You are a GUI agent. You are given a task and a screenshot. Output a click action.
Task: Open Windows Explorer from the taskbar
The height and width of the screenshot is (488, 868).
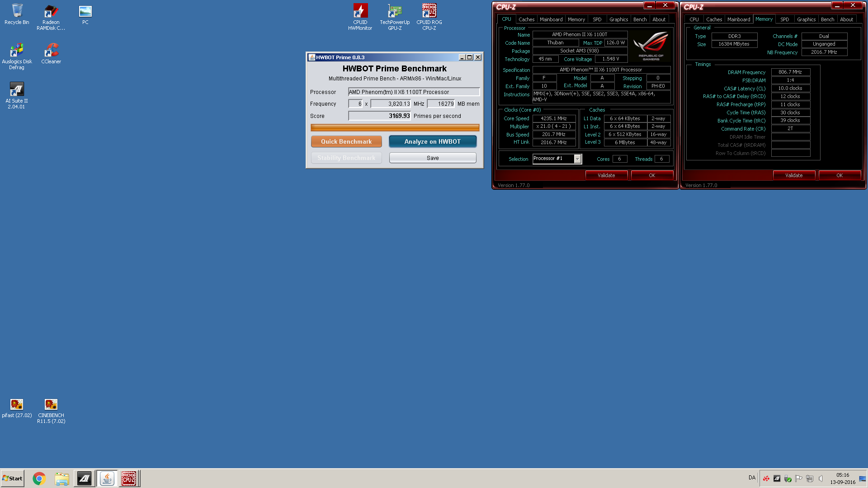[62, 479]
